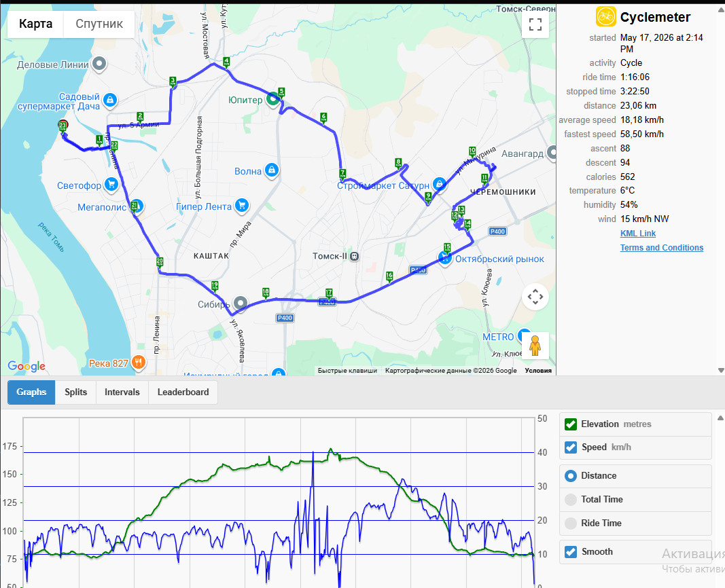The width and height of the screenshot is (725, 588).
Task: Open the Graphs tab
Action: pyautogui.click(x=31, y=392)
